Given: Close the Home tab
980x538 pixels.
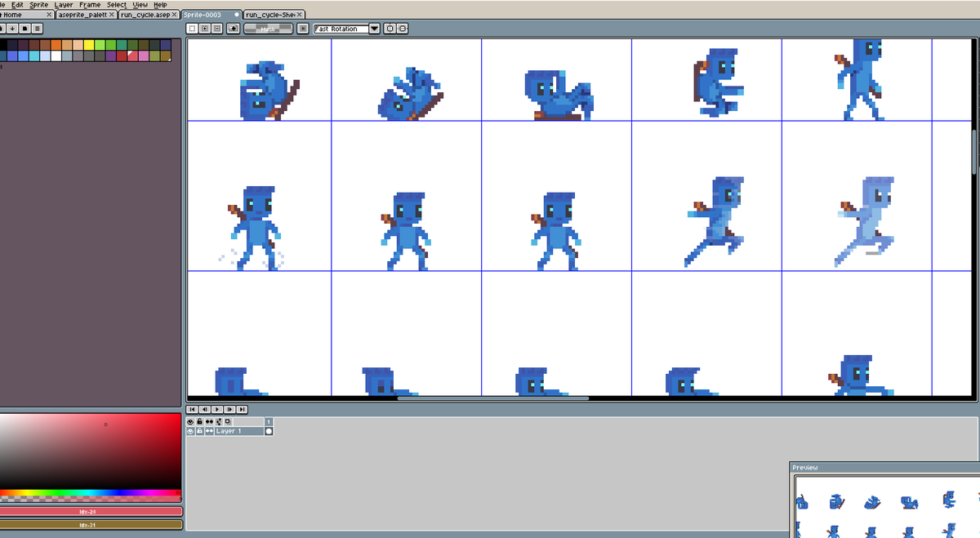Looking at the screenshot, I should tap(49, 15).
